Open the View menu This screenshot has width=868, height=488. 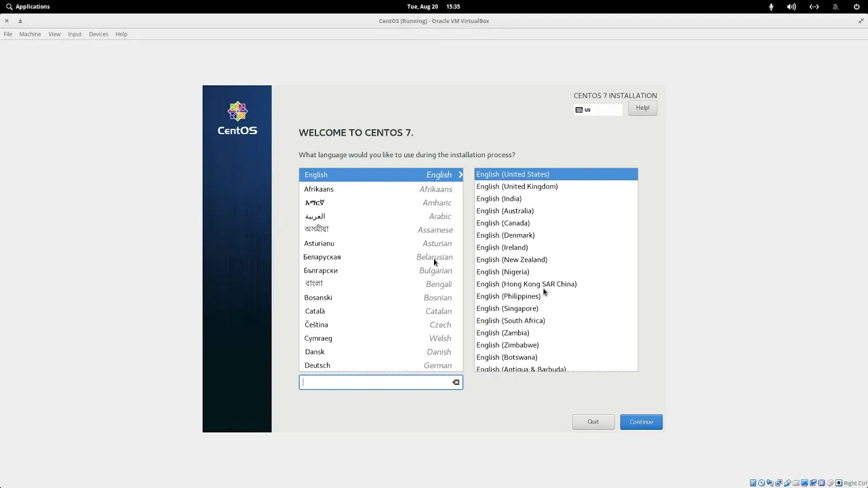pyautogui.click(x=54, y=34)
